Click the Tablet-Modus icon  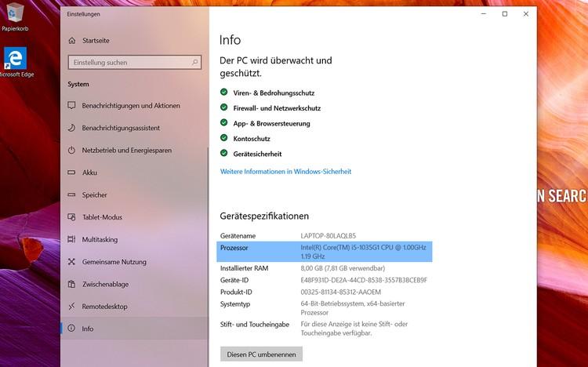tap(72, 217)
